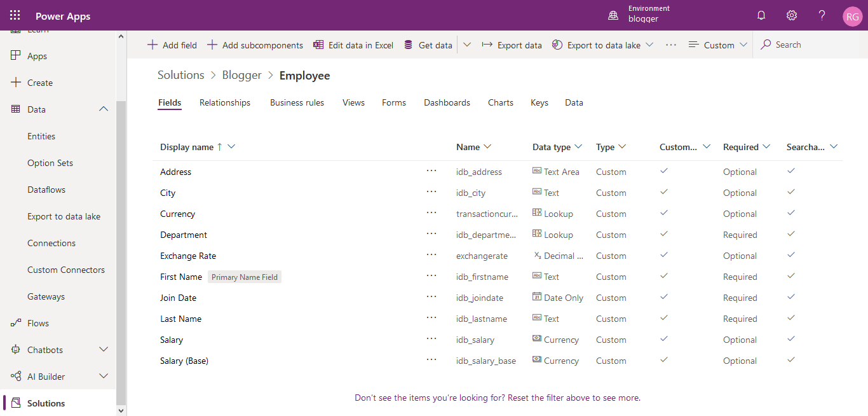Open the RG user account avatar
The width and height of the screenshot is (868, 416).
click(x=852, y=17)
